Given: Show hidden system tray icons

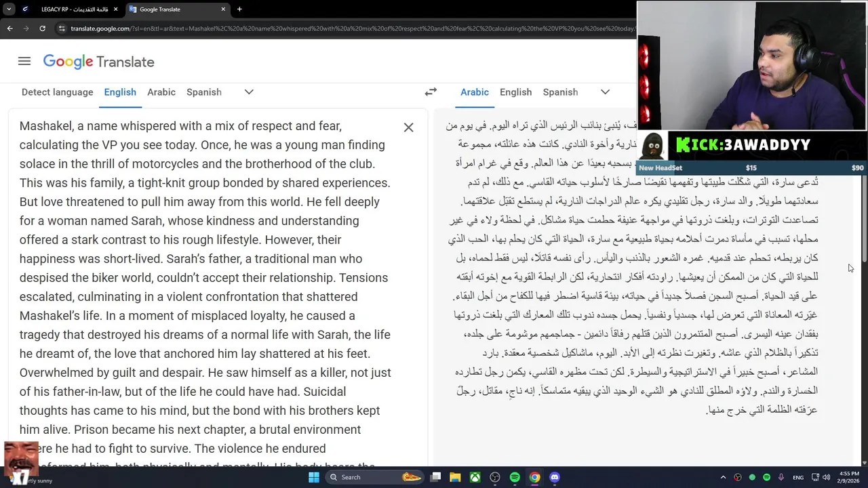Looking at the screenshot, I should coord(723,477).
